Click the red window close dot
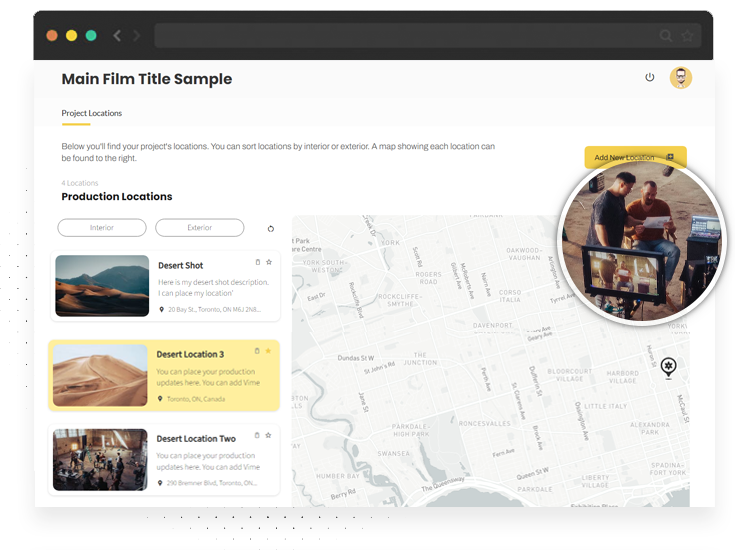 click(52, 36)
